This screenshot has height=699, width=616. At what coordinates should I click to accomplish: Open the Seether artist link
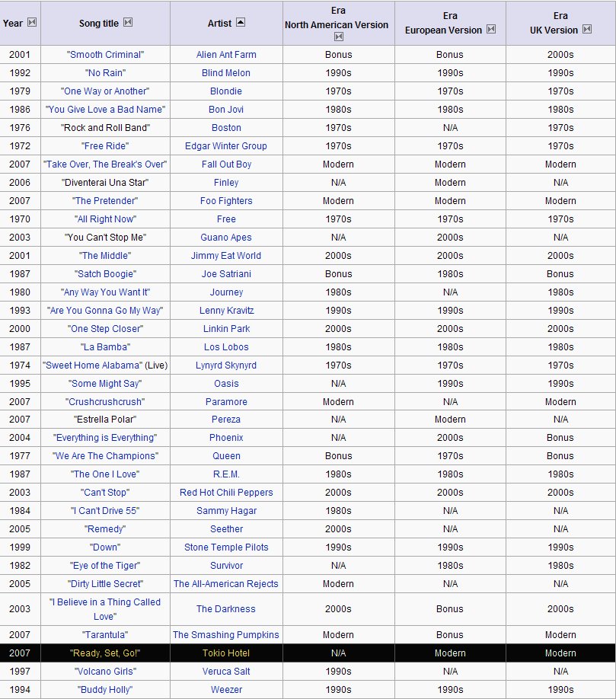click(226, 529)
